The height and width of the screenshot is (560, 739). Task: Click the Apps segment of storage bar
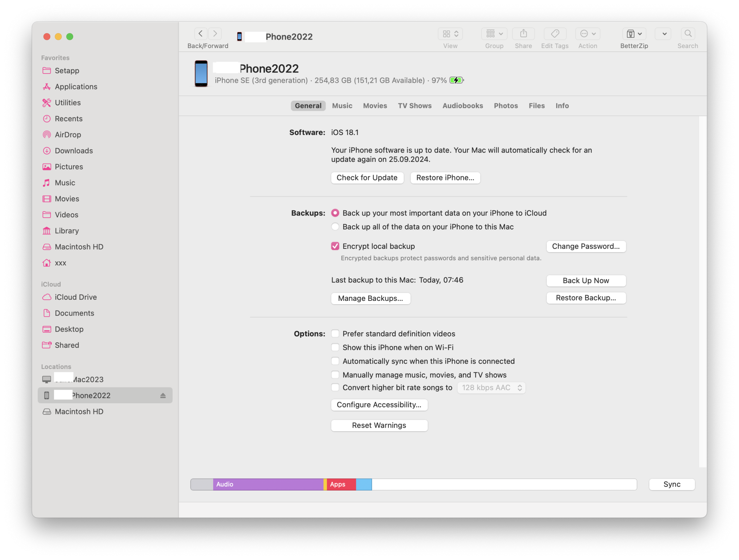tap(341, 484)
